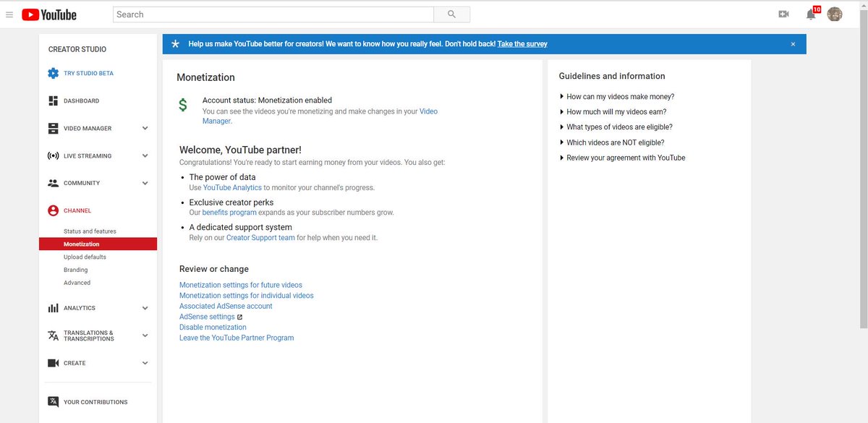Open the account avatar menu

coord(835,14)
